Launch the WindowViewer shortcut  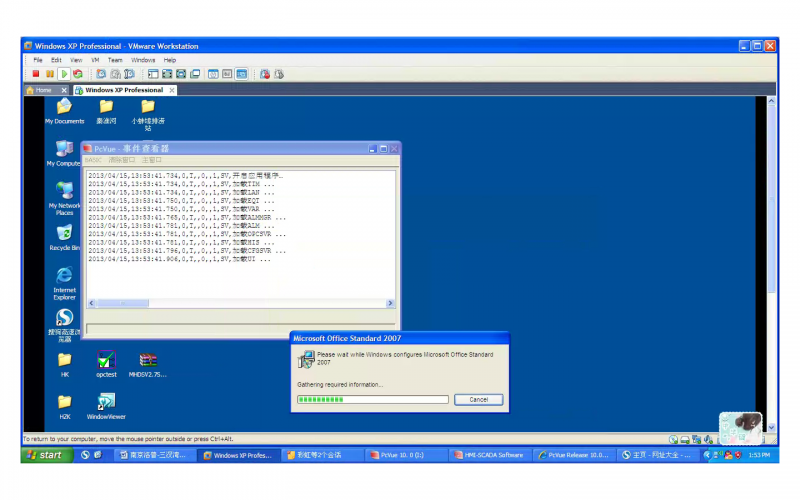coord(106,407)
